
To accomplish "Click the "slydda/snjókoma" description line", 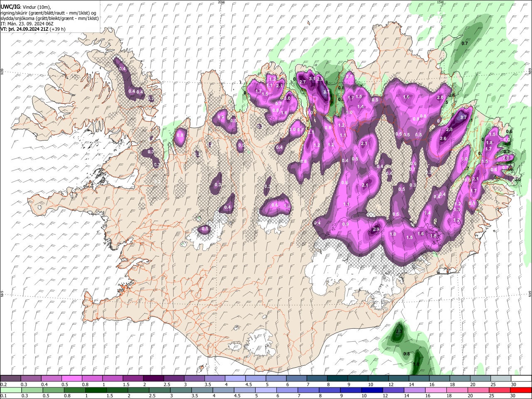I will (49, 18).
